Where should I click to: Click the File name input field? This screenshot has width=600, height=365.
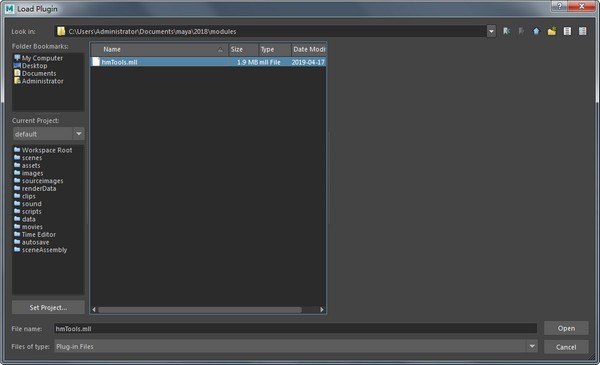(x=295, y=328)
